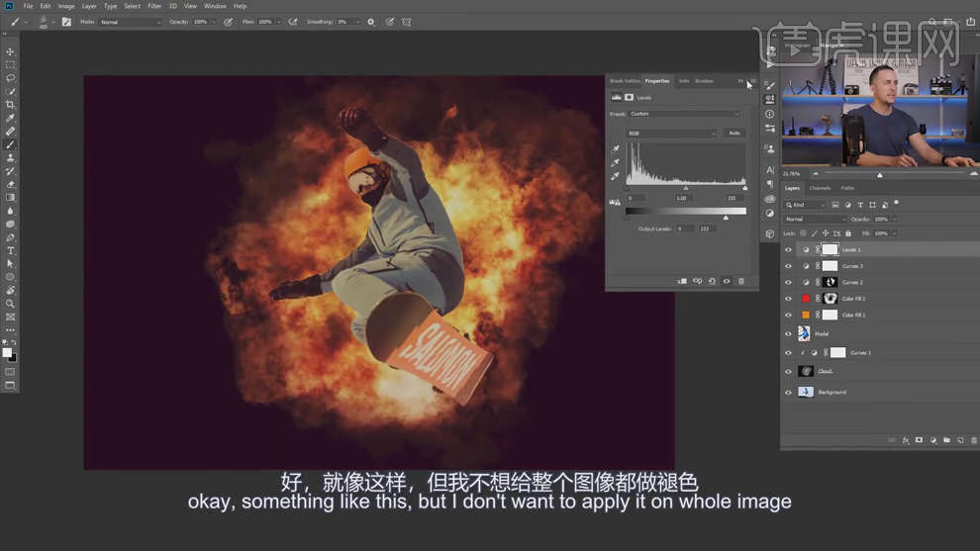Screen dimensions: 980x551
Task: Enable symmetry paint butterfly icon
Action: [x=406, y=22]
